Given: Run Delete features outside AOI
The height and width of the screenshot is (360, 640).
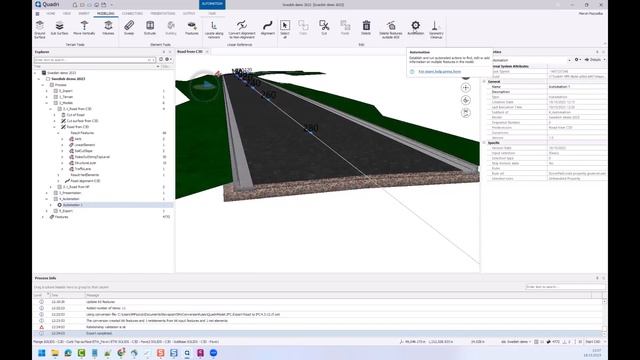Looking at the screenshot, I should [x=391, y=30].
